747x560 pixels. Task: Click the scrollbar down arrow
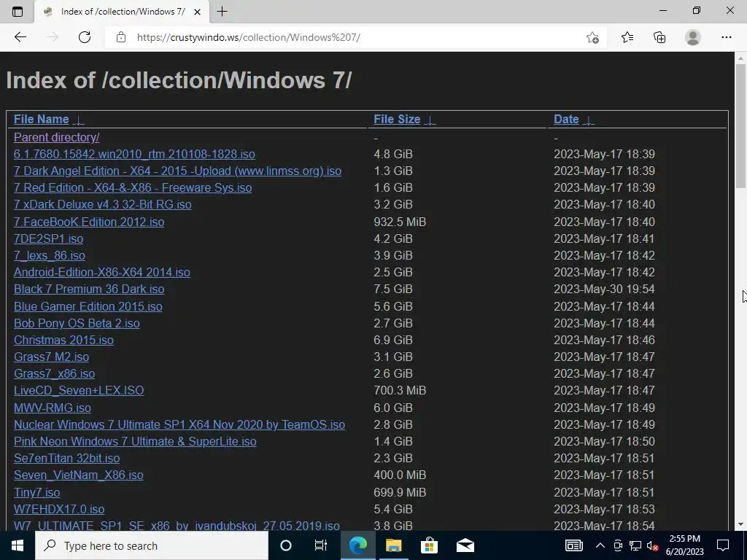click(740, 524)
